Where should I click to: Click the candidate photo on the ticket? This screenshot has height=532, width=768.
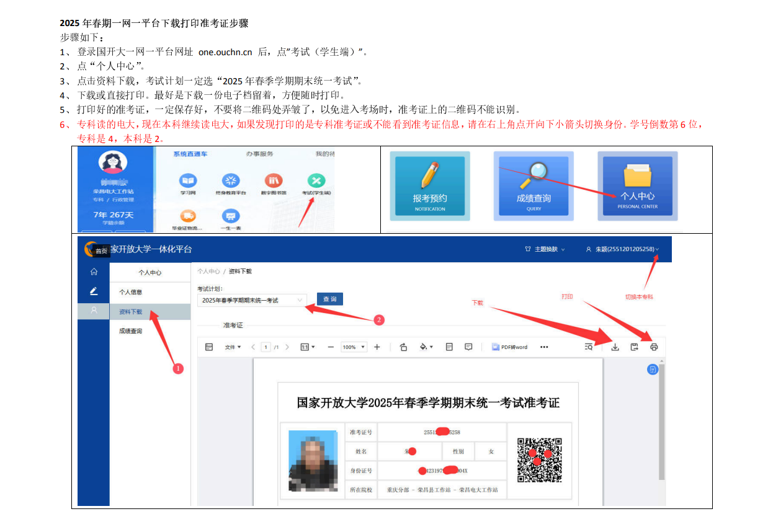pyautogui.click(x=313, y=461)
